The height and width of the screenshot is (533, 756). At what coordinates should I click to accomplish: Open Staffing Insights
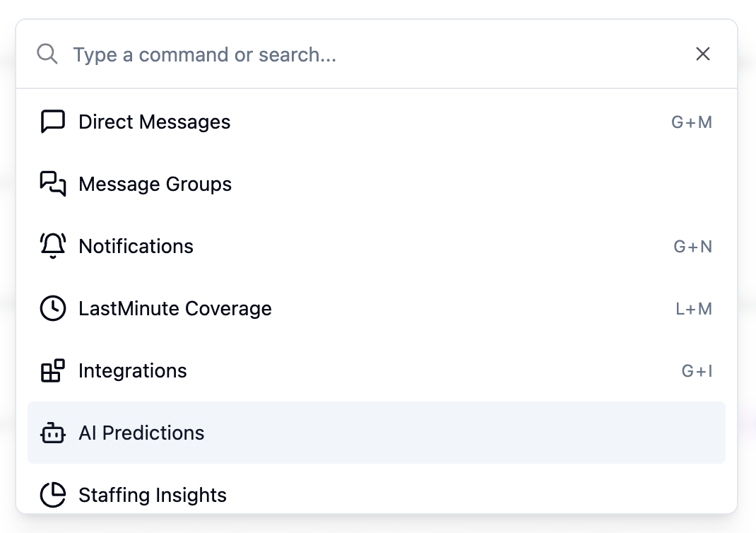(377, 495)
